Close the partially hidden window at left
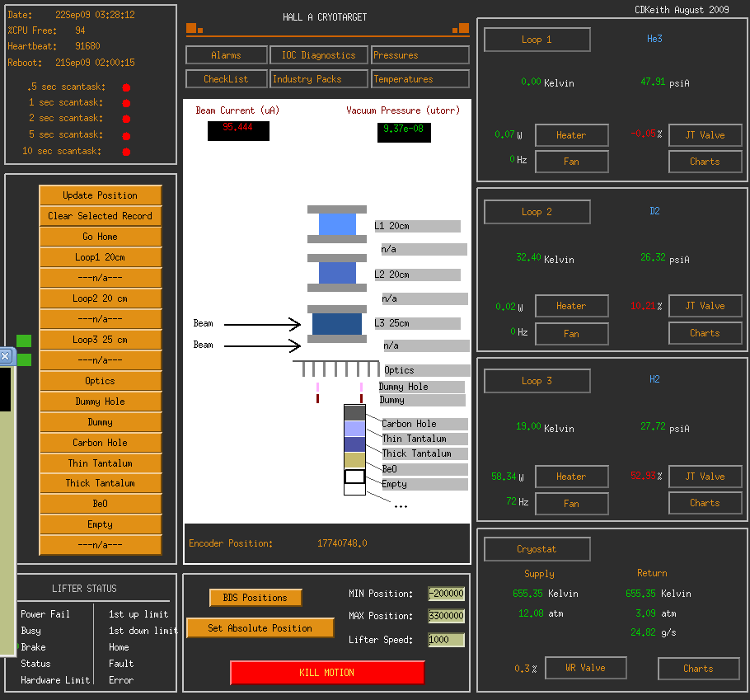 tap(5, 356)
